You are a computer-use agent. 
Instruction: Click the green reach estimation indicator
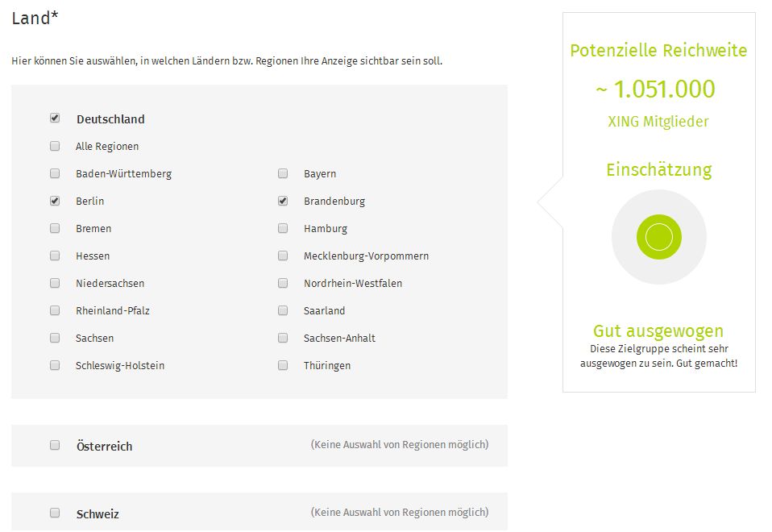tap(658, 237)
